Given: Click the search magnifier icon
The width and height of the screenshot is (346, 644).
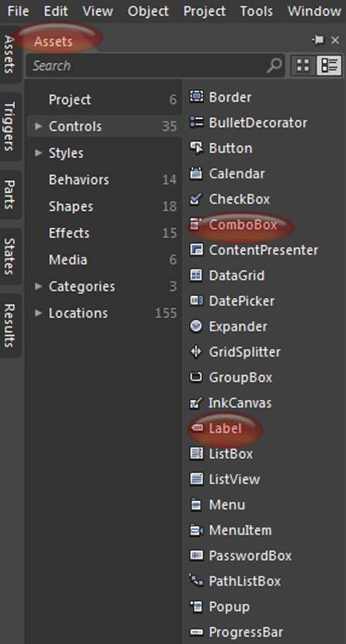Looking at the screenshot, I should 274,65.
